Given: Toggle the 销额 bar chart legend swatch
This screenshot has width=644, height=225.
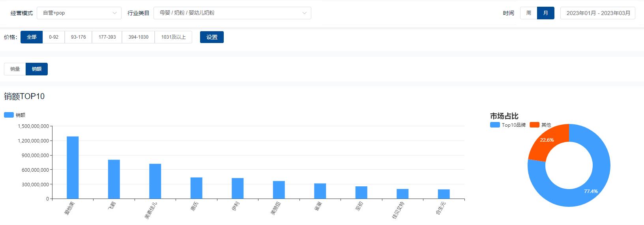Looking at the screenshot, I should coord(9,115).
